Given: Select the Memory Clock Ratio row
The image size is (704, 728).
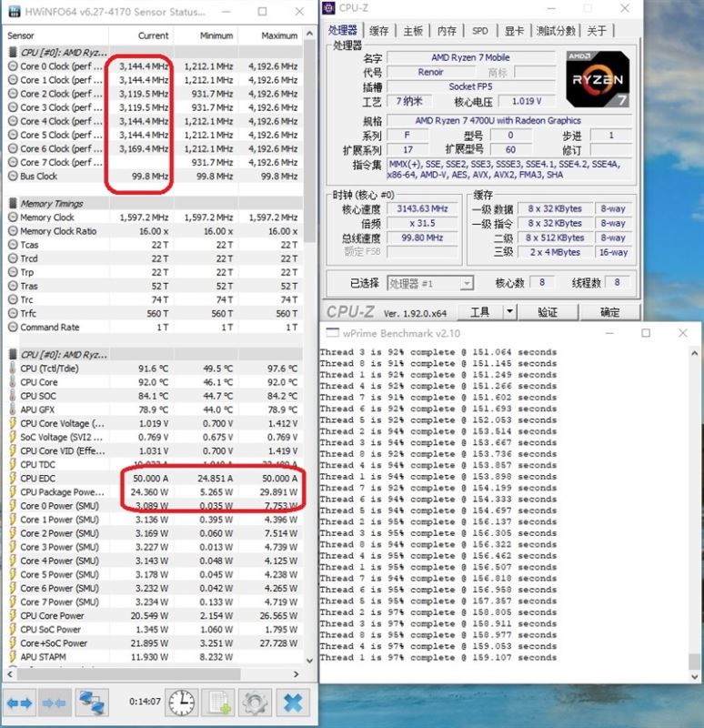Looking at the screenshot, I should [x=153, y=231].
